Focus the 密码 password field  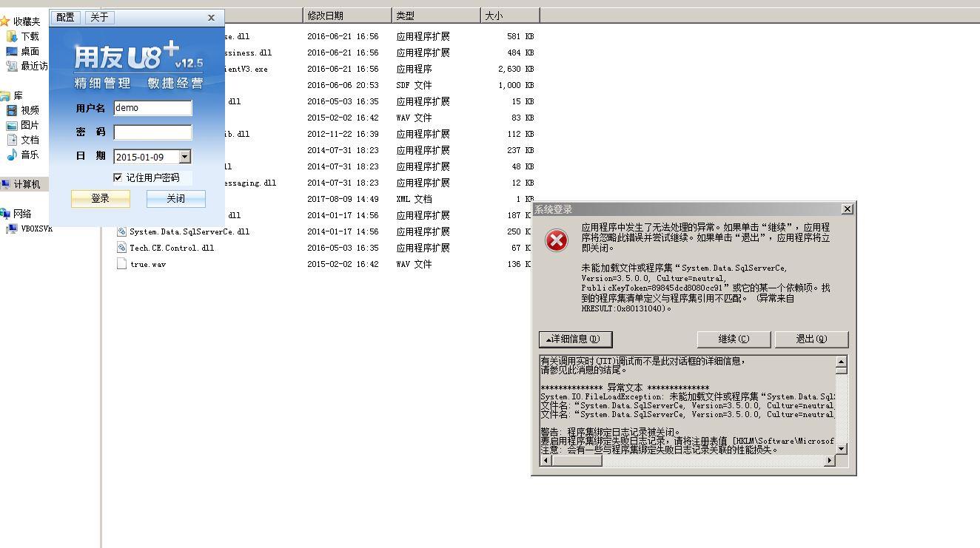pyautogui.click(x=152, y=132)
